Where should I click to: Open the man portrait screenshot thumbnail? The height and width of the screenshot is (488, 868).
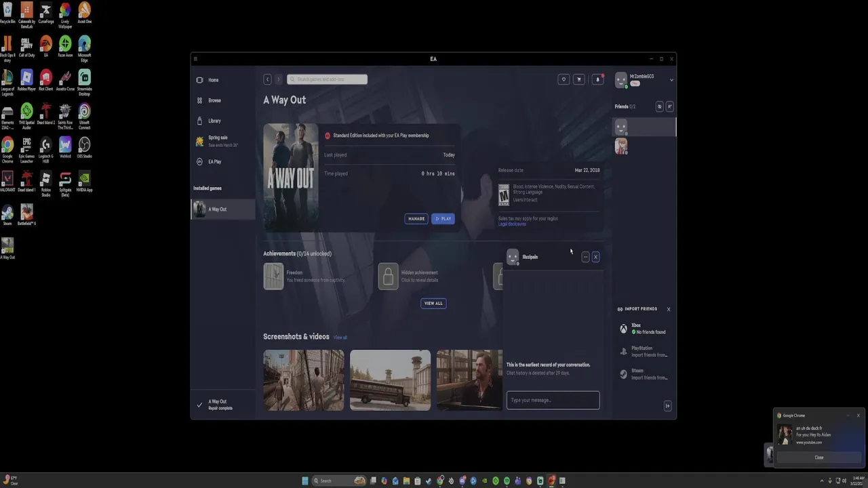[470, 380]
